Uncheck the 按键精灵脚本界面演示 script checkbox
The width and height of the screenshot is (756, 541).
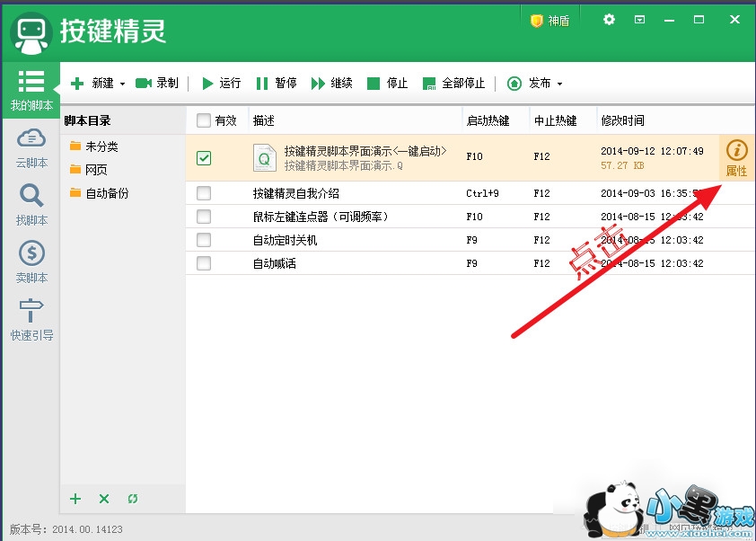pos(204,158)
